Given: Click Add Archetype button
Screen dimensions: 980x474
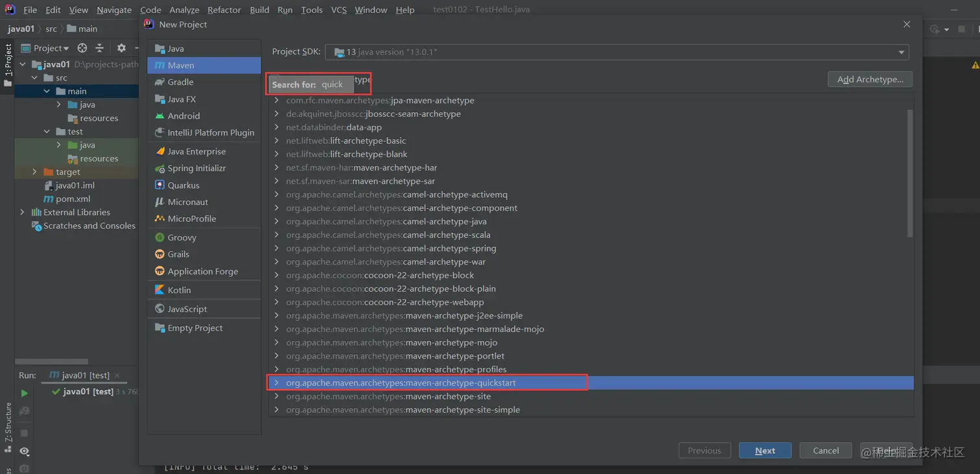Looking at the screenshot, I should pyautogui.click(x=870, y=79).
